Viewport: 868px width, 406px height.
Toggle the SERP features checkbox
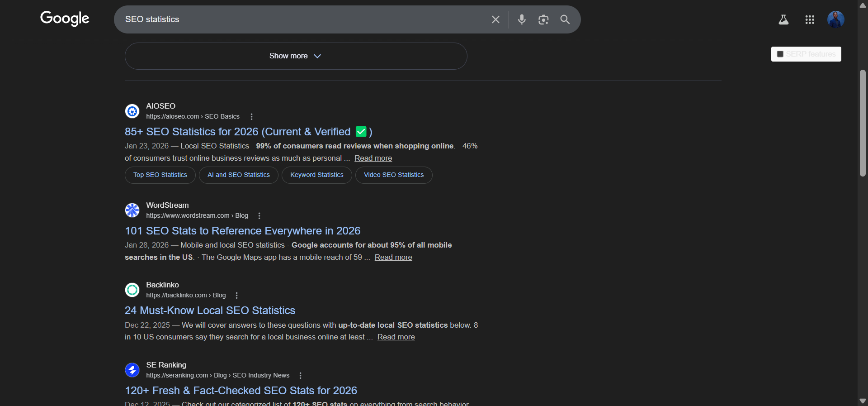pyautogui.click(x=780, y=54)
